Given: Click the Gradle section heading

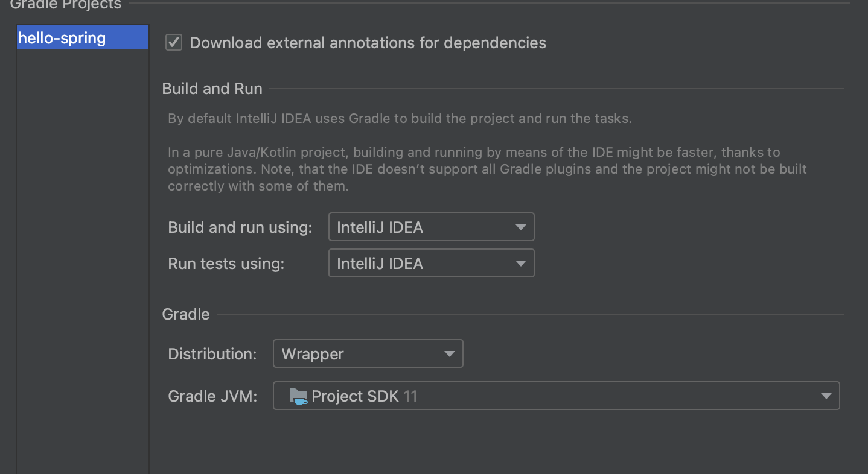Looking at the screenshot, I should (186, 314).
